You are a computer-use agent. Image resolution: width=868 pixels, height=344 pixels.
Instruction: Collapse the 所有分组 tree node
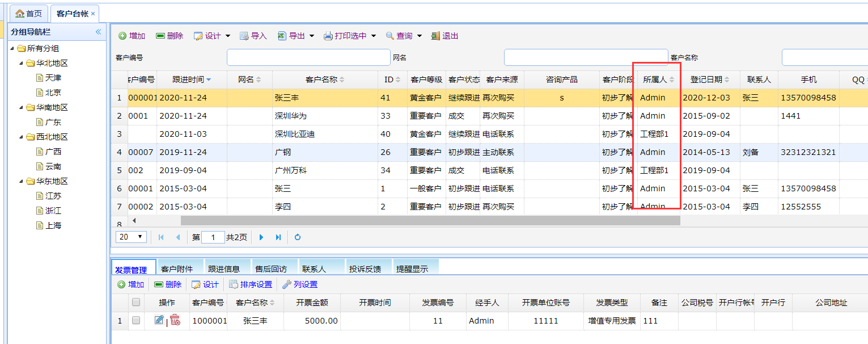(x=12, y=48)
